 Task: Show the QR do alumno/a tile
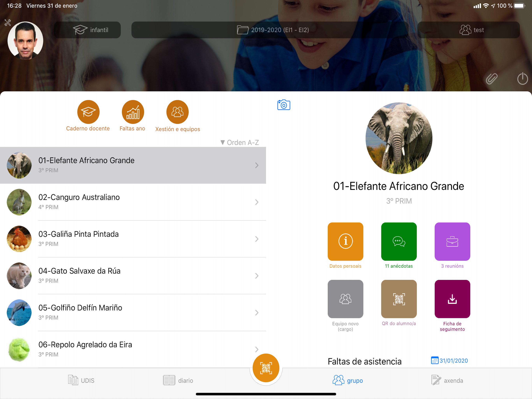(399, 299)
